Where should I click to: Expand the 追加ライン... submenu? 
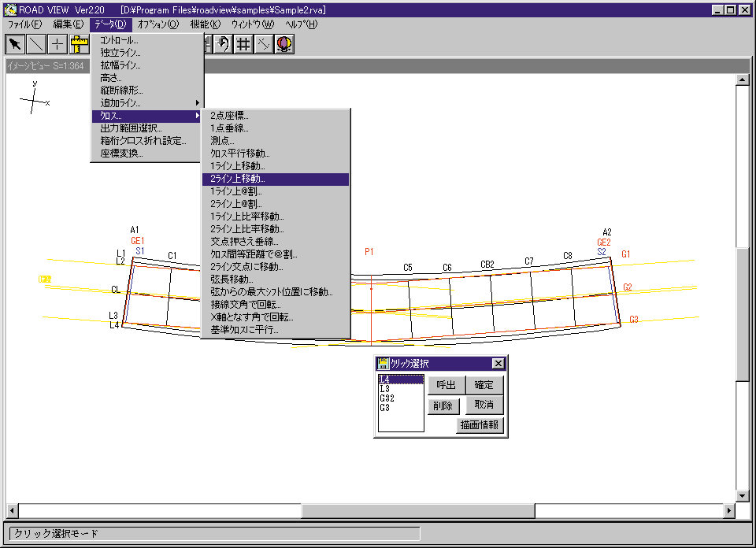[x=146, y=102]
